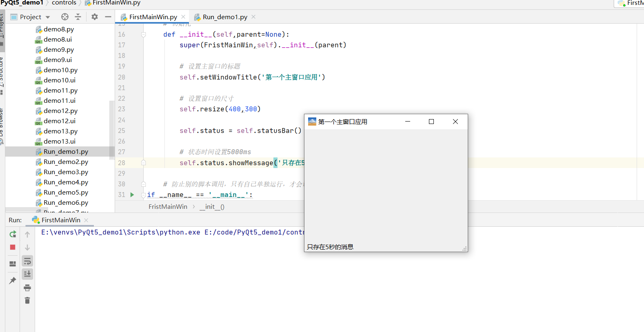Click fold marker at line 31
The width and height of the screenshot is (644, 332).
pos(144,195)
